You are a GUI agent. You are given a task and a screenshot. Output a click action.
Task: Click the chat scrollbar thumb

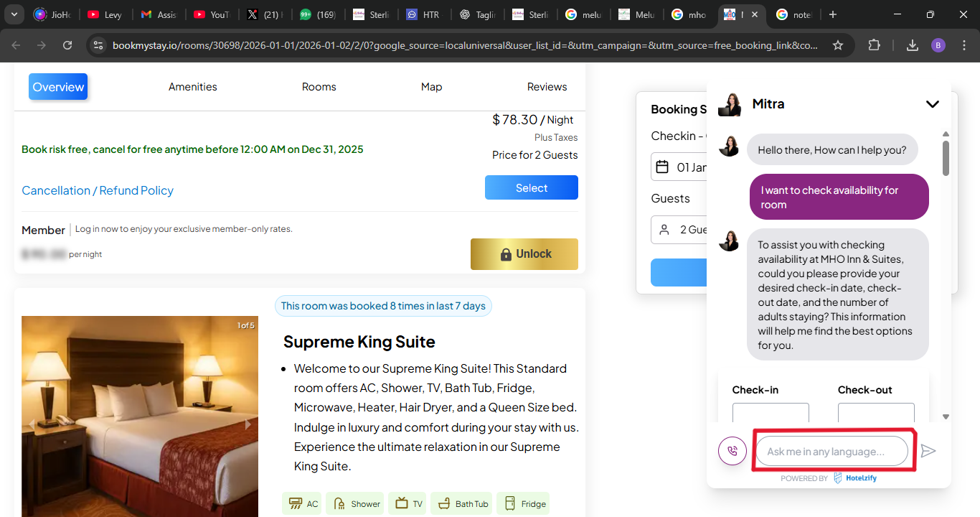946,158
